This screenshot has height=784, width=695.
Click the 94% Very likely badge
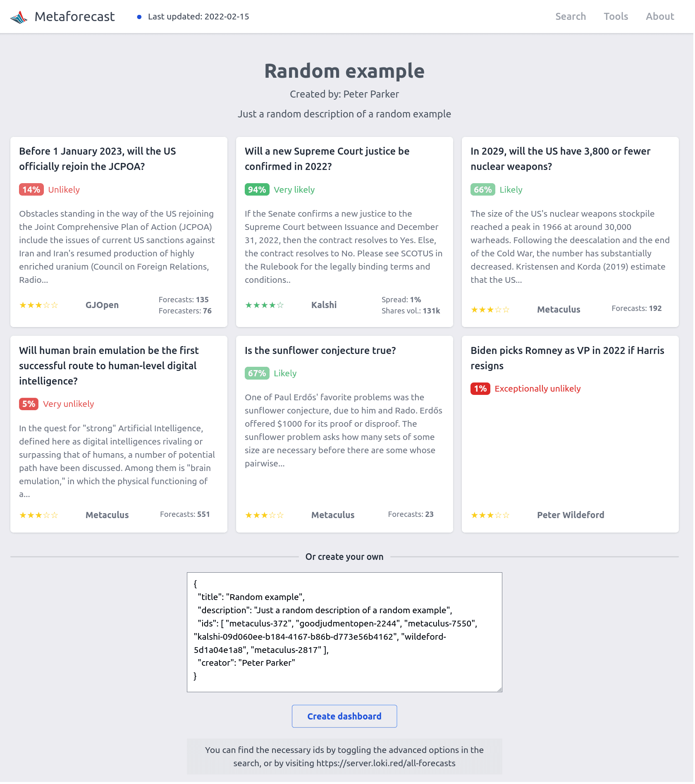[257, 190]
